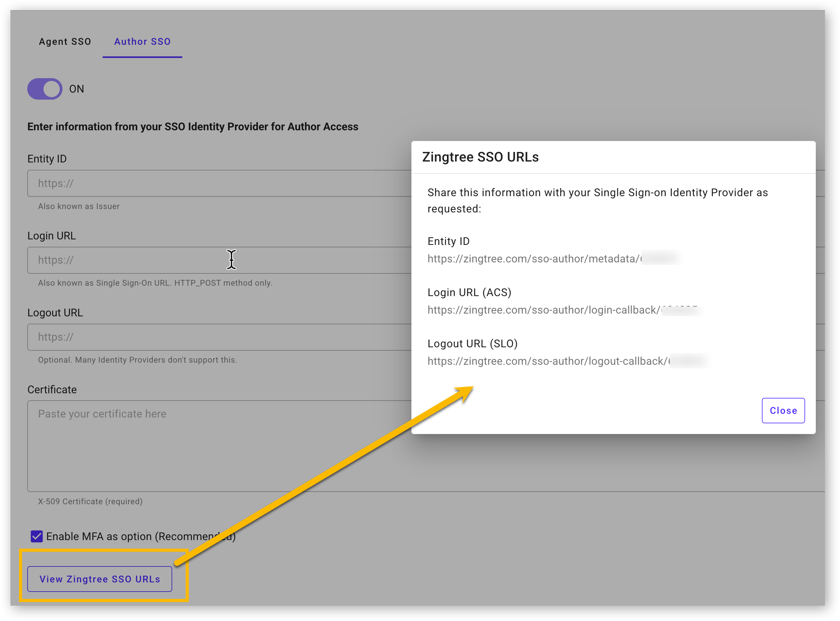Click the Logout URL input field
Viewport: 840px width, 621px height.
click(219, 337)
